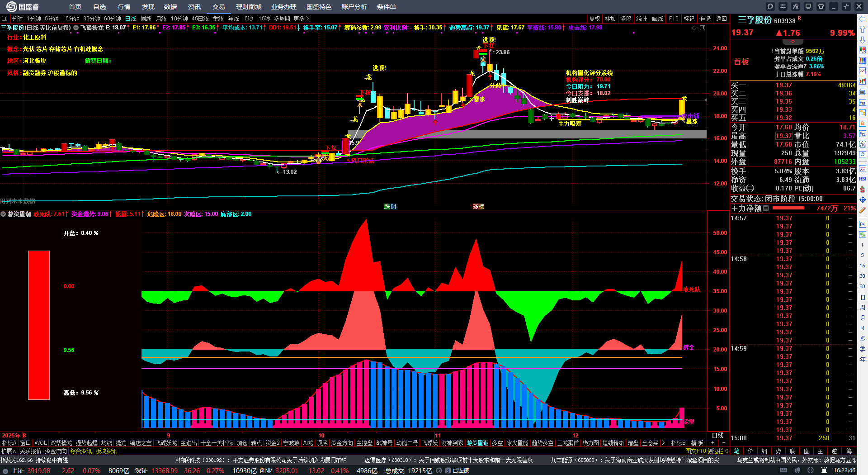This screenshot has height=475, width=868.
Task: Click the back arrow in right sidebar
Action: coord(863,19)
